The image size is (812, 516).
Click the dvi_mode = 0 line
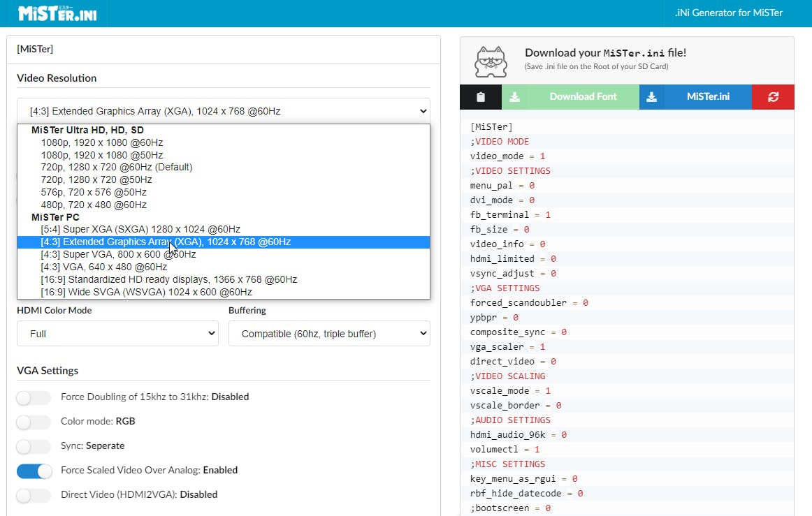click(x=627, y=200)
